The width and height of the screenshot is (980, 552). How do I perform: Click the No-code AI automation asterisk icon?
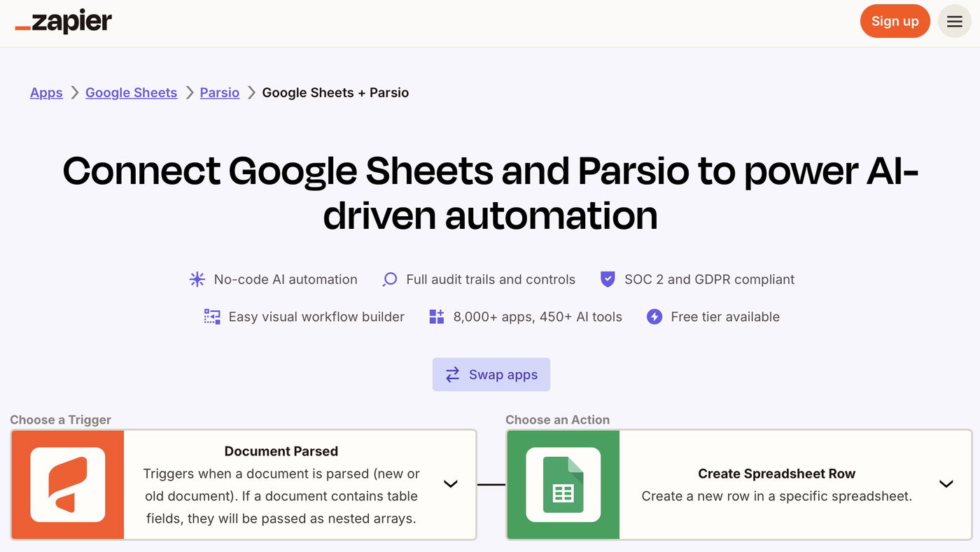pyautogui.click(x=197, y=279)
